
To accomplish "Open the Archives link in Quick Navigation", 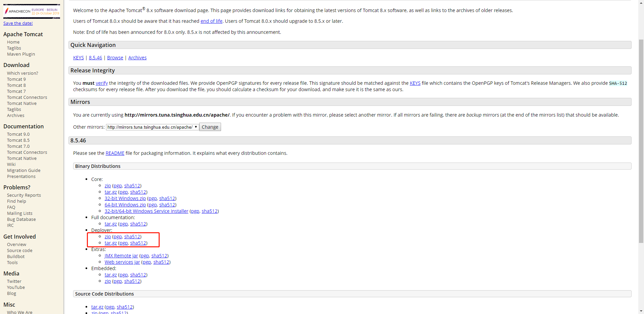I will [x=137, y=57].
